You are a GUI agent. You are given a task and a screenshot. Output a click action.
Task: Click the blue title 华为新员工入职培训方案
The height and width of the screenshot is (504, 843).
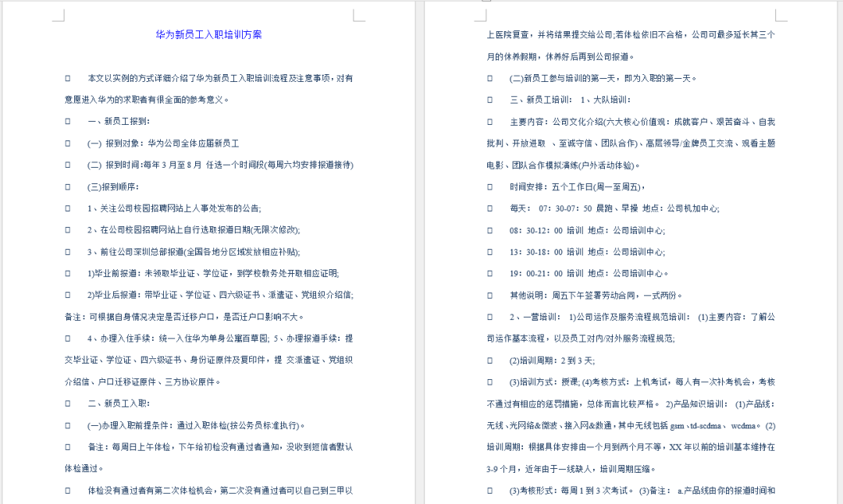(x=209, y=34)
